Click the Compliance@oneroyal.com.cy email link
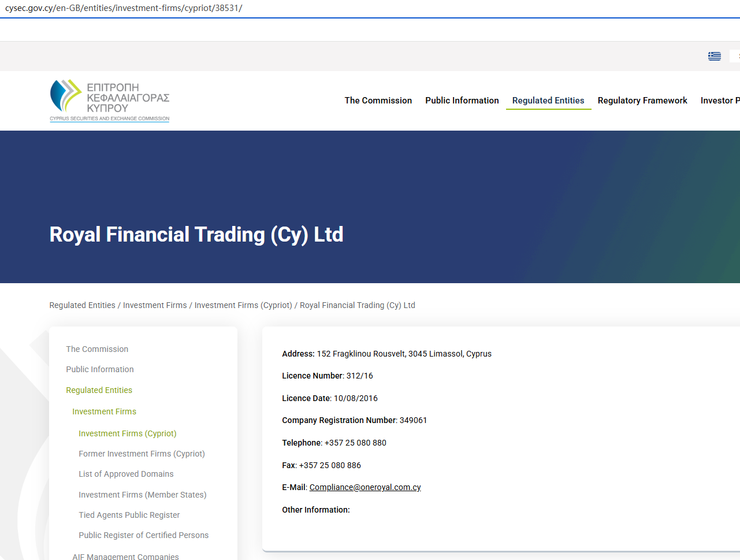The width and height of the screenshot is (740, 560). [365, 487]
